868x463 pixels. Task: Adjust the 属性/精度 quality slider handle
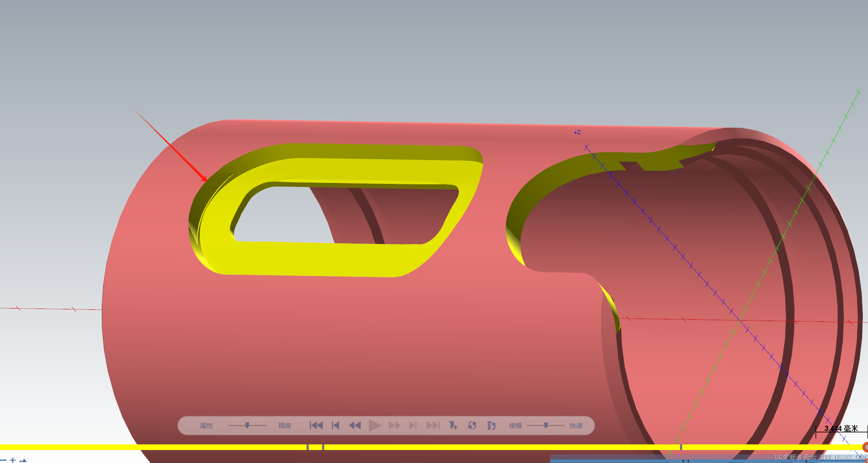(x=247, y=425)
